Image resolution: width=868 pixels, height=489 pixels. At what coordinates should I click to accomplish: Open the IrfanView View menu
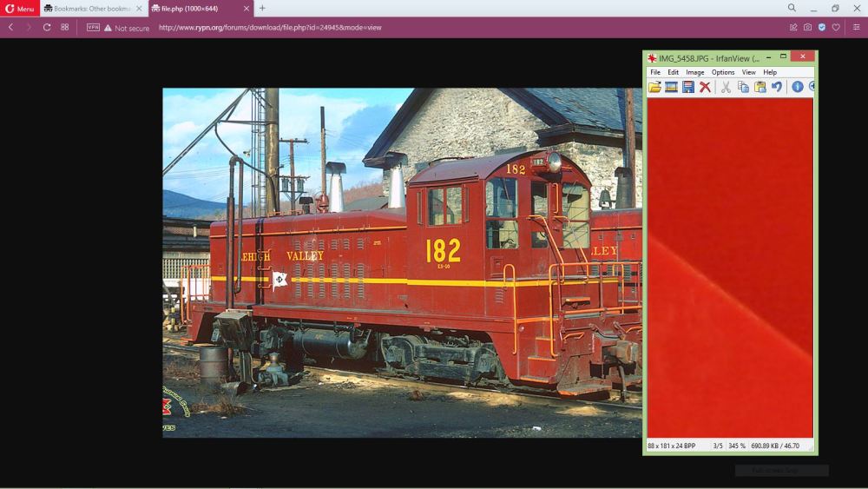pyautogui.click(x=748, y=73)
